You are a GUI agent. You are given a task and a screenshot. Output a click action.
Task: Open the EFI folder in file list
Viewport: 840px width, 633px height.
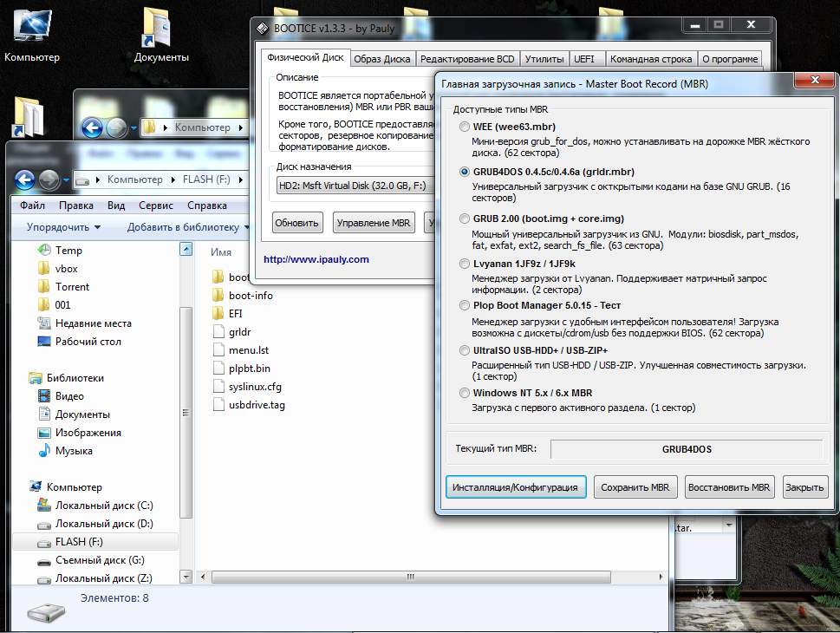235,313
